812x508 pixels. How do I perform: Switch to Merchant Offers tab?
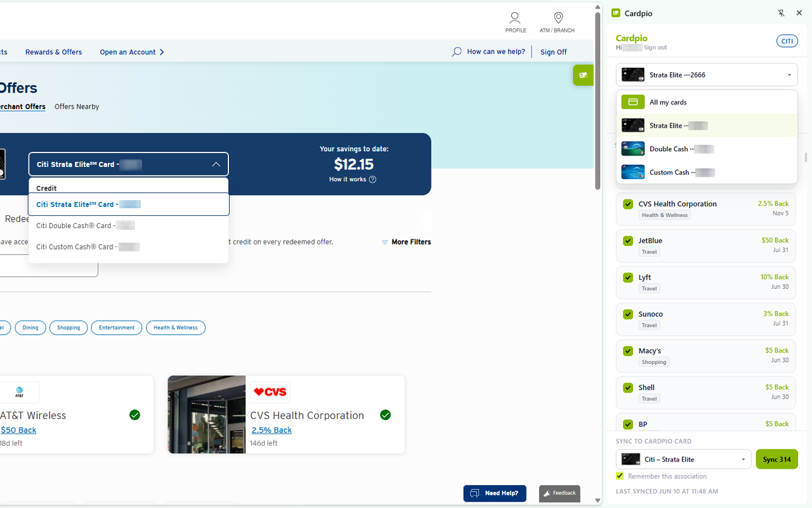[23, 107]
